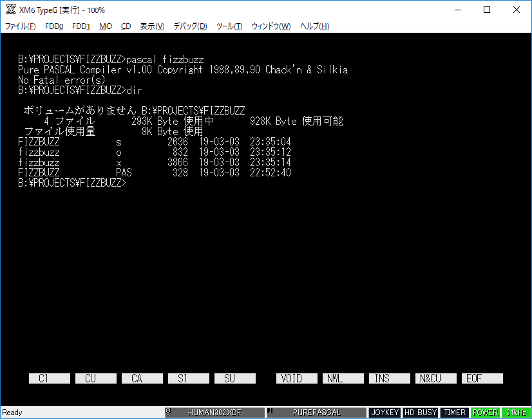Click the file size 3866 value
532x419 pixels.
[178, 162]
